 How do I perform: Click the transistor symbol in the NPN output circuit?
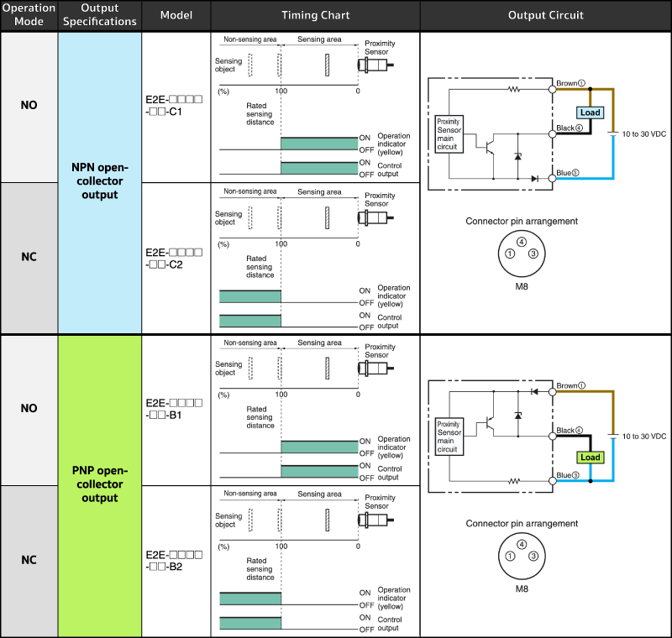tap(490, 147)
